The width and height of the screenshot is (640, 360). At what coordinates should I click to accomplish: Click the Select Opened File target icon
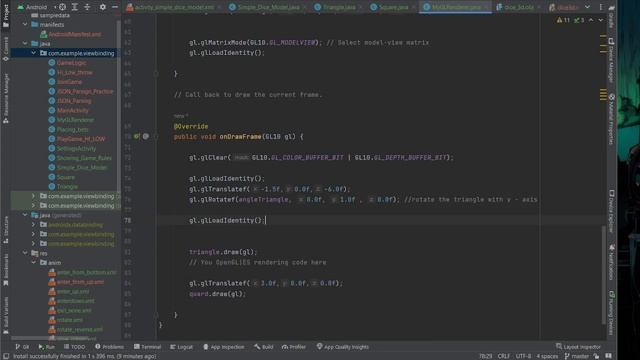[x=62, y=7]
